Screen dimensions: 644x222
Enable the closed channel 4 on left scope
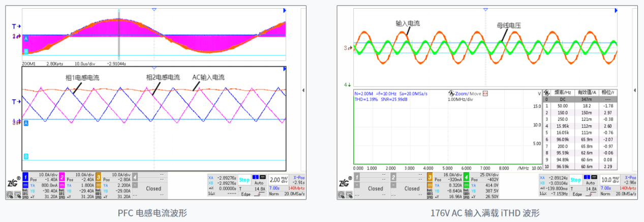[x=153, y=188]
